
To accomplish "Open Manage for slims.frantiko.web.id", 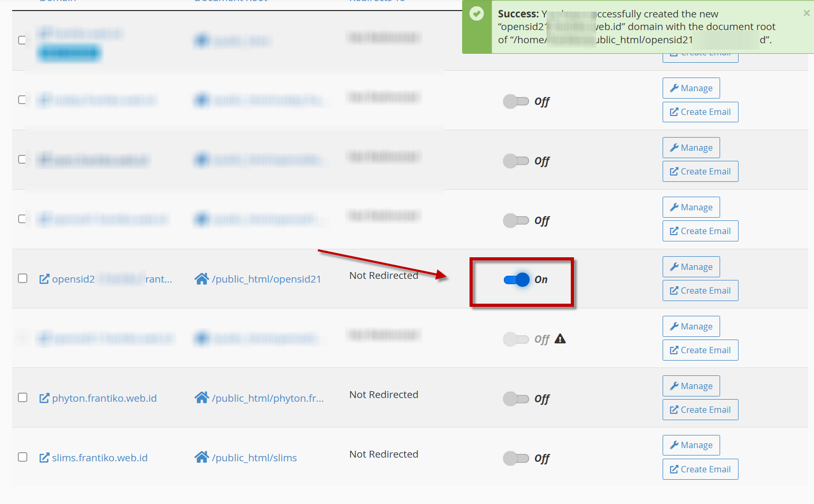I will [691, 445].
